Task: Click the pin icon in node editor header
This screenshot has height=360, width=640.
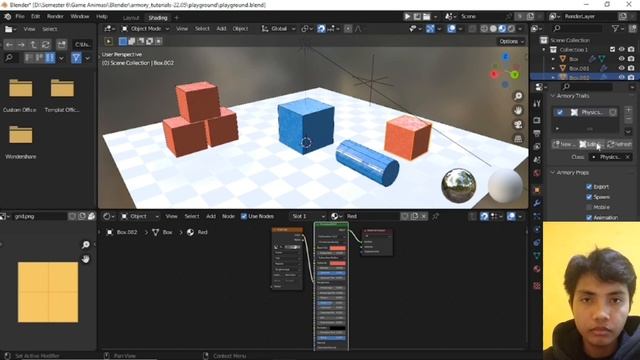Action: point(436,216)
